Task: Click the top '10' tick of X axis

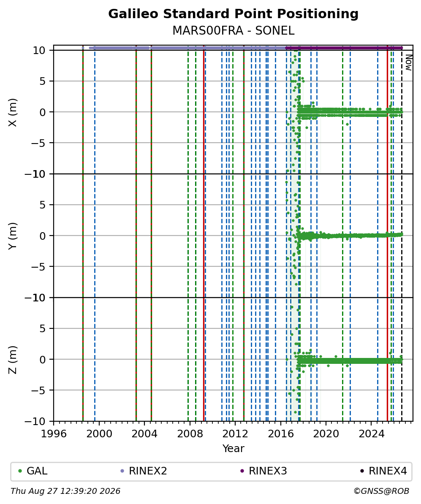Action: pyautogui.click(x=39, y=51)
